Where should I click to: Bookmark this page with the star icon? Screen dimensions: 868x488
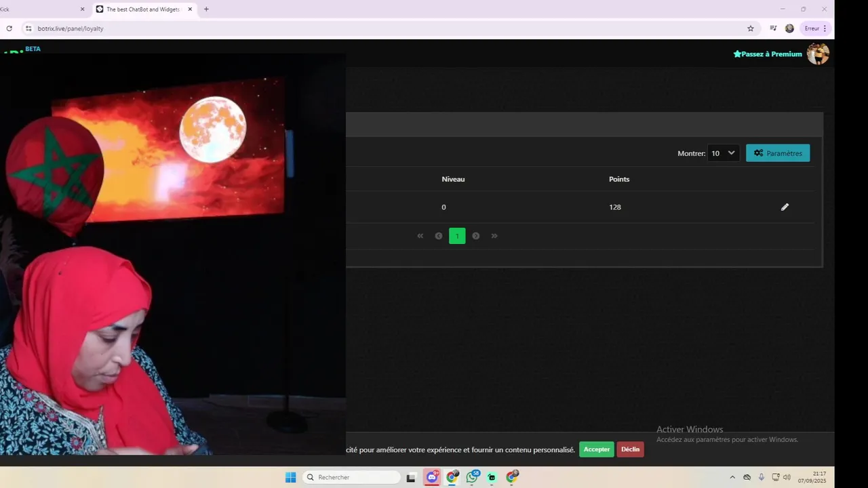pos(751,28)
